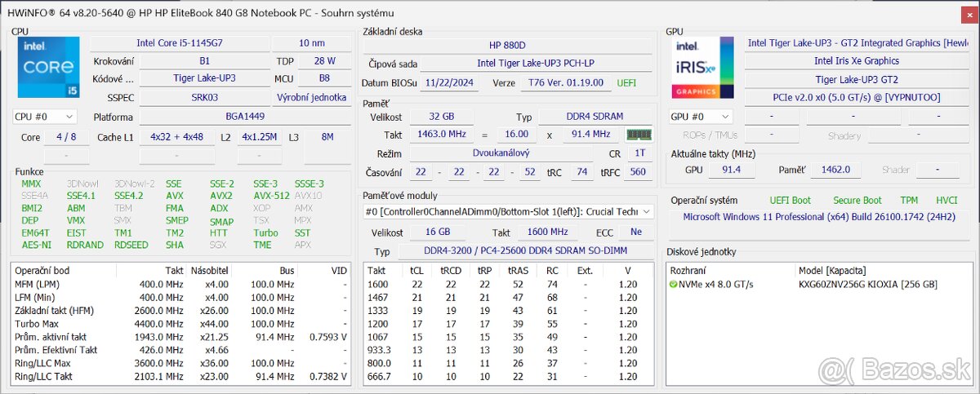The height and width of the screenshot is (394, 980).
Task: Click the memory module chip icon
Action: pyautogui.click(x=639, y=135)
